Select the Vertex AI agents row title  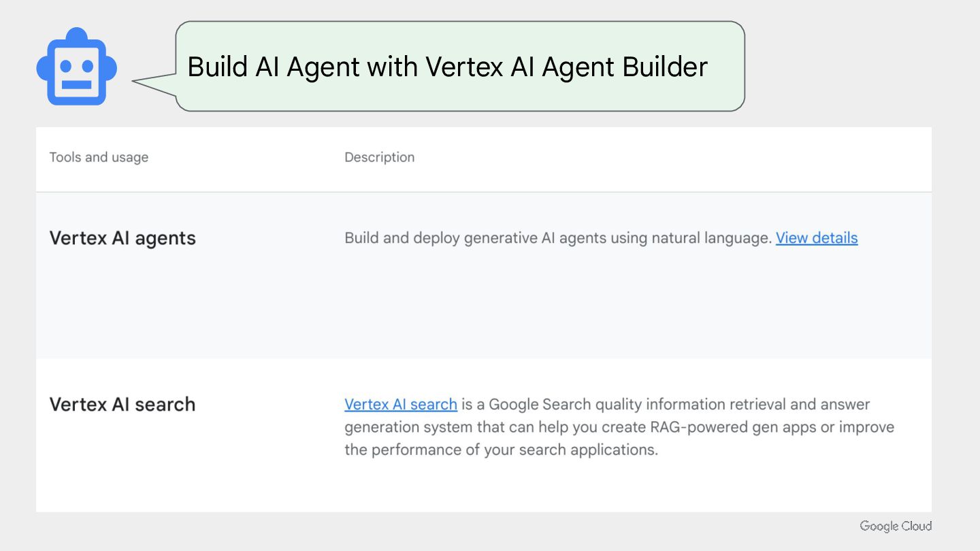coord(122,238)
